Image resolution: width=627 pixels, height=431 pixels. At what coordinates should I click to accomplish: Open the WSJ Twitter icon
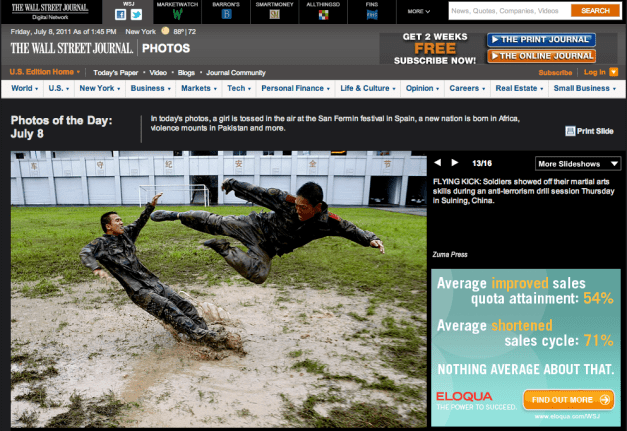[136, 15]
